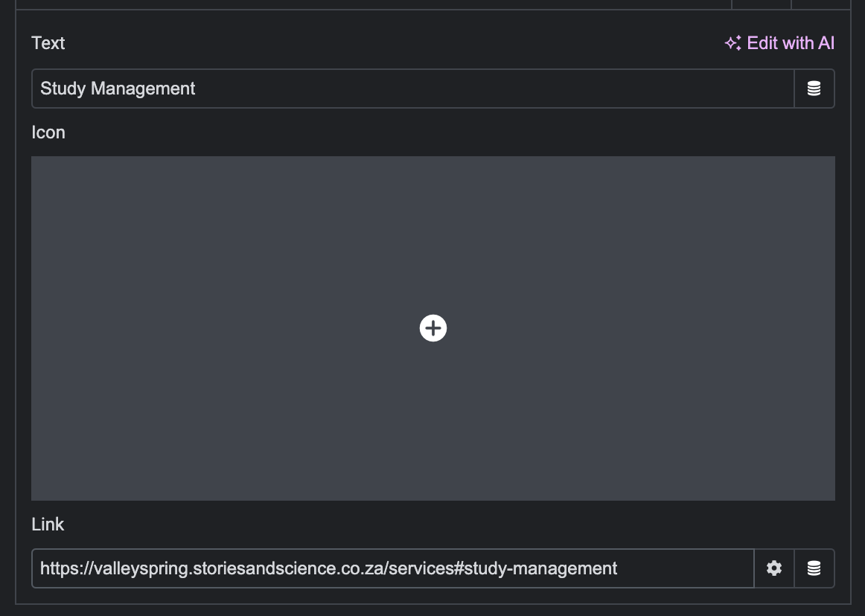Click the Edit with AI link
The image size is (865, 616).
(790, 43)
